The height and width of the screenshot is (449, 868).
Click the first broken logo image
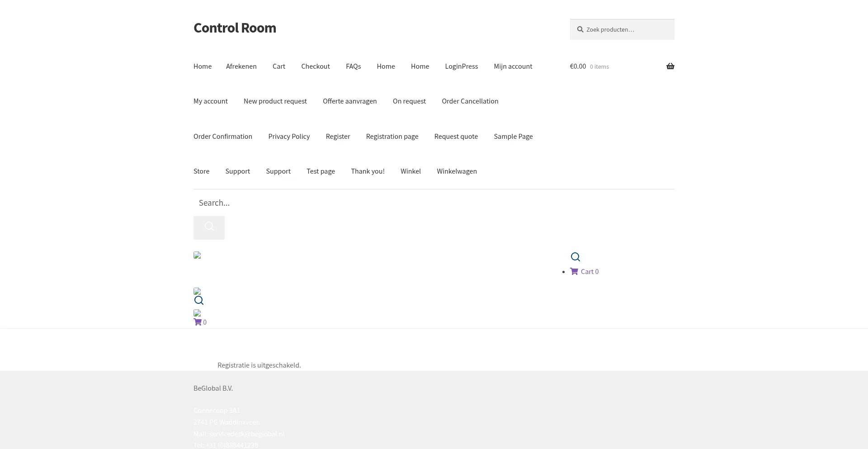[197, 255]
